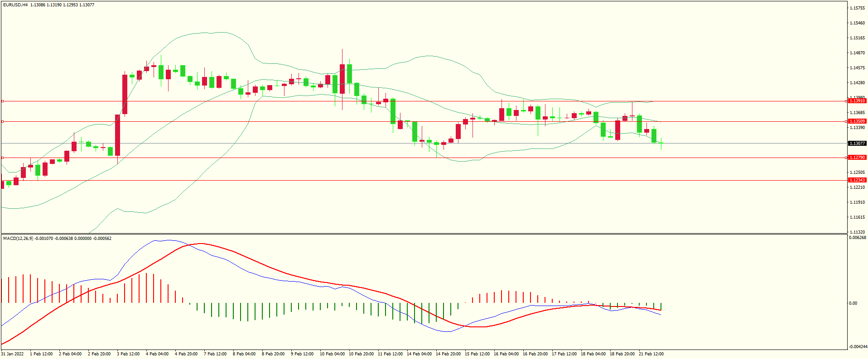The image size is (868, 359).
Task: Click the 4 Feb 20:00 time label
Action: (x=186, y=354)
